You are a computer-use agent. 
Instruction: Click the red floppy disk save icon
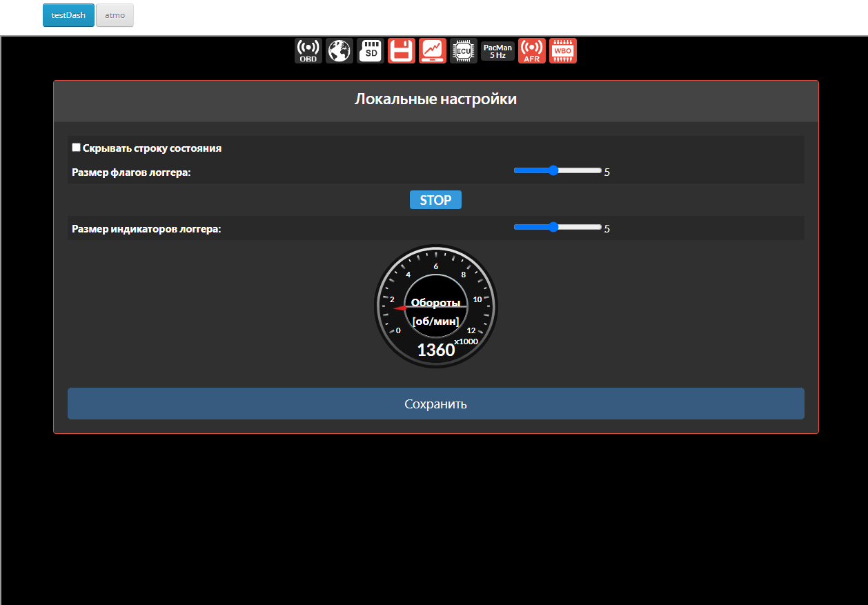click(402, 51)
